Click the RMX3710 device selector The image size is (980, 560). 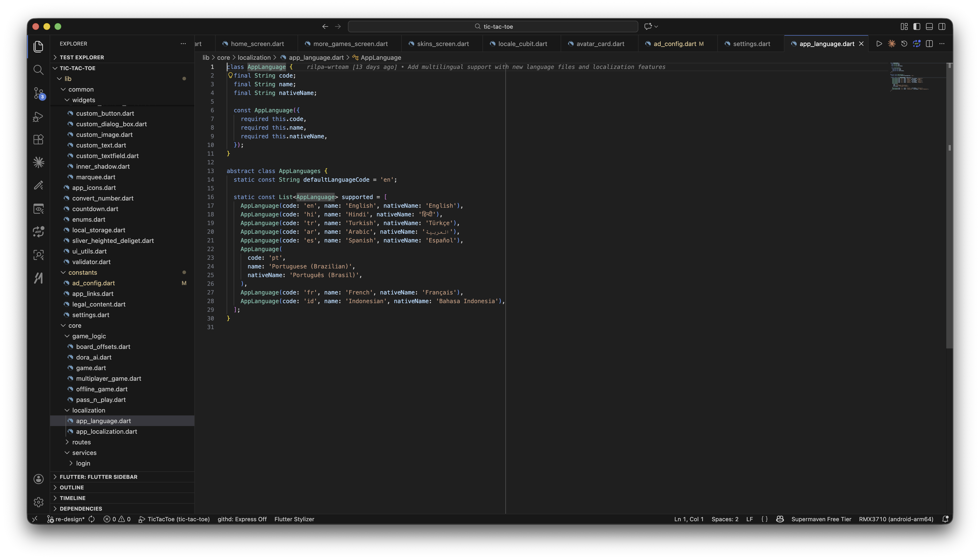pyautogui.click(x=896, y=519)
